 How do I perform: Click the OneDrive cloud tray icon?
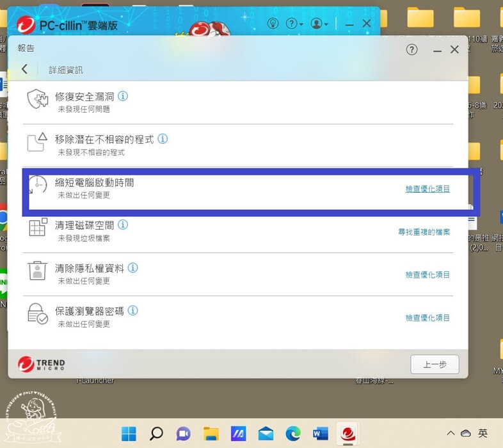(465, 433)
